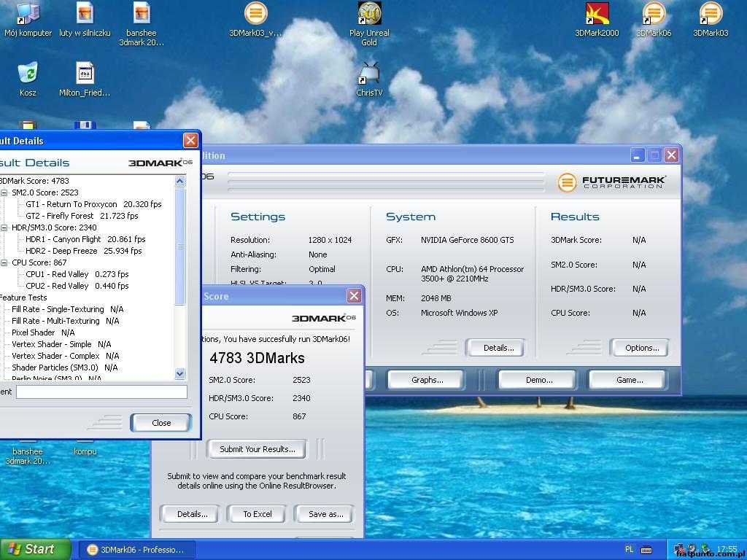Click the PL language indicator
The width and height of the screenshot is (747, 560).
click(x=630, y=550)
